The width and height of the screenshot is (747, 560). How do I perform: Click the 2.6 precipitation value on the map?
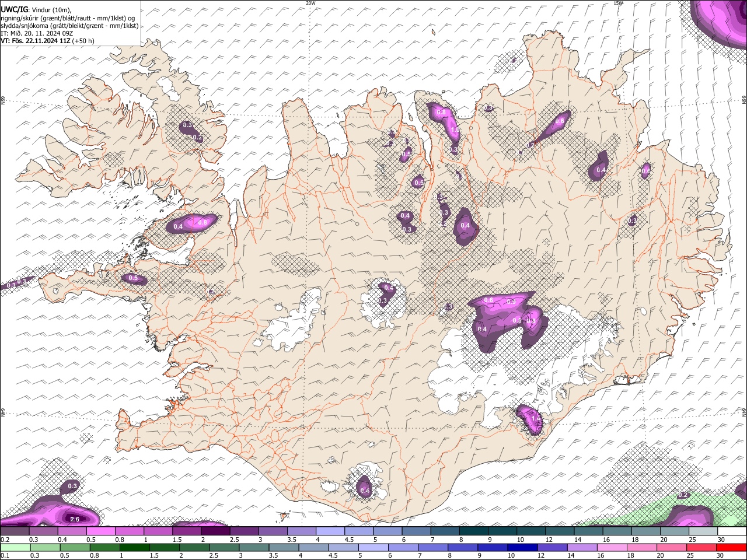pyautogui.click(x=75, y=519)
